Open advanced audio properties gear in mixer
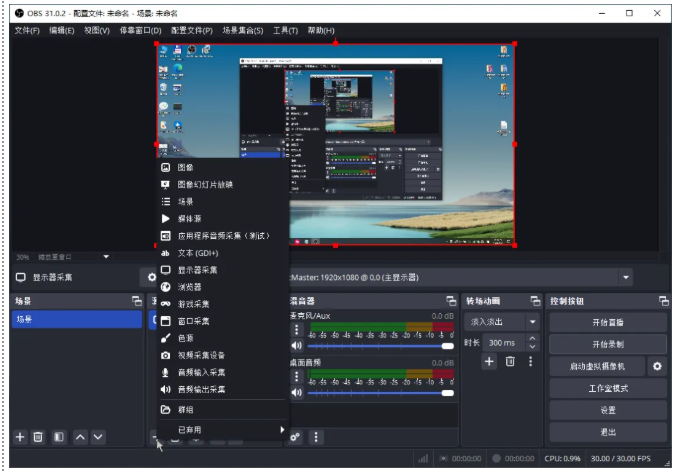 (295, 437)
